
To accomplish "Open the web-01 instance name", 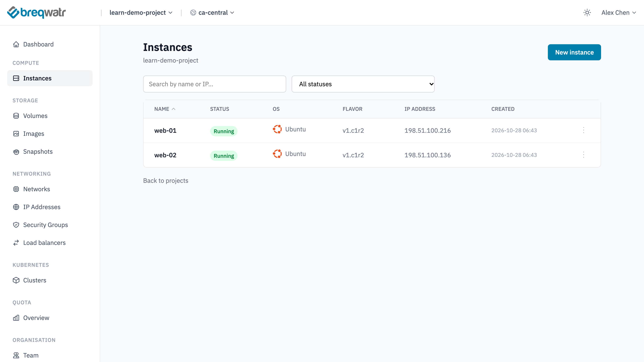I will [165, 130].
